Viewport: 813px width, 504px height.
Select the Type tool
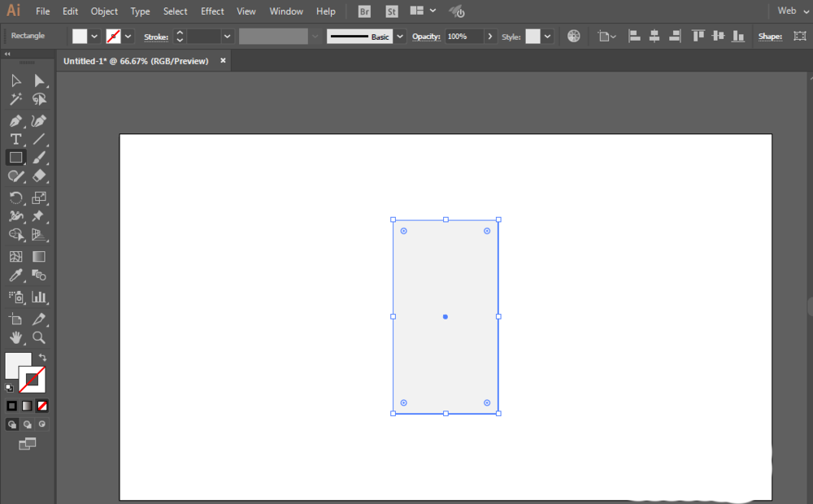15,140
